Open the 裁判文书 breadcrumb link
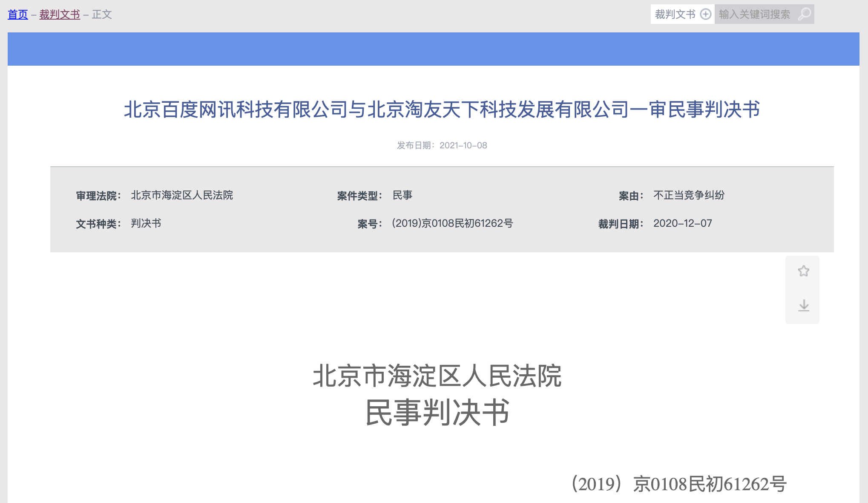This screenshot has height=503, width=868. [60, 14]
